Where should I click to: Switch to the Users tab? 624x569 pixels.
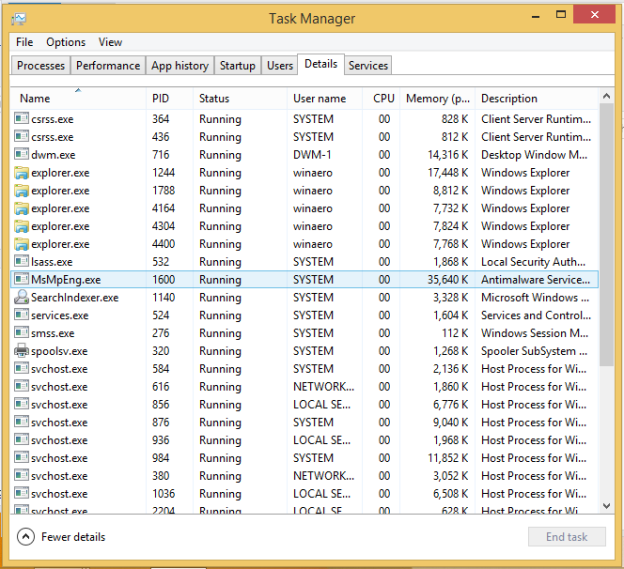click(280, 65)
